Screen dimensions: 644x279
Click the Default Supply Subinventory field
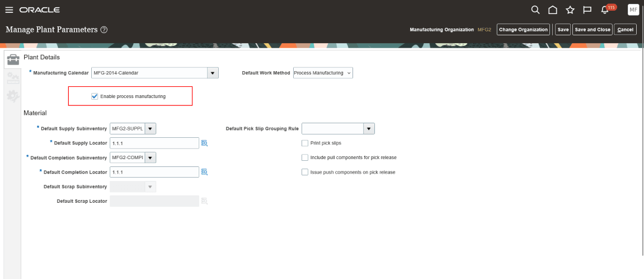click(128, 129)
